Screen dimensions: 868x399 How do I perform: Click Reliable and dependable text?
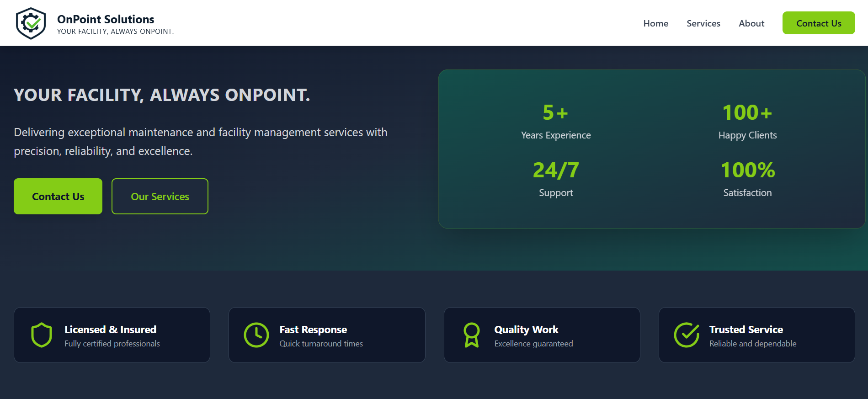753,344
